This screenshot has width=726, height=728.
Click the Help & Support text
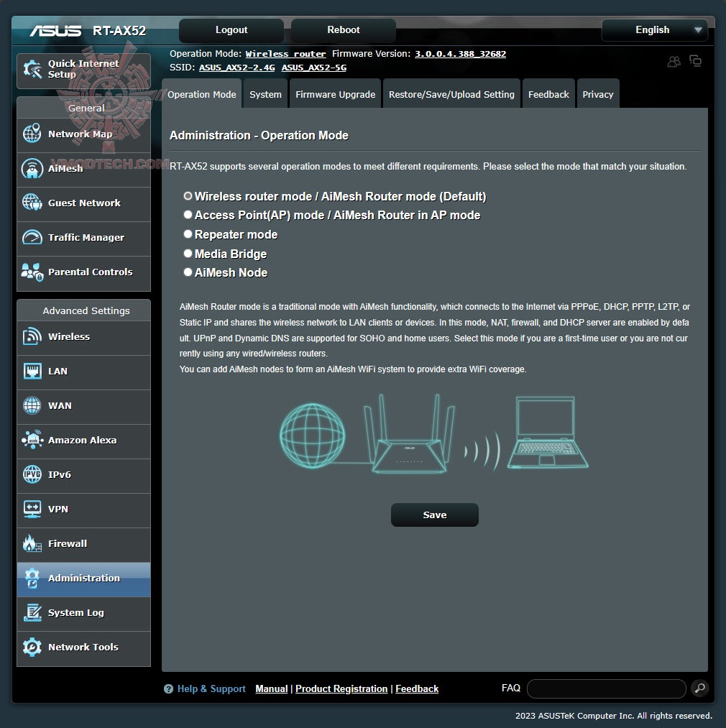211,689
